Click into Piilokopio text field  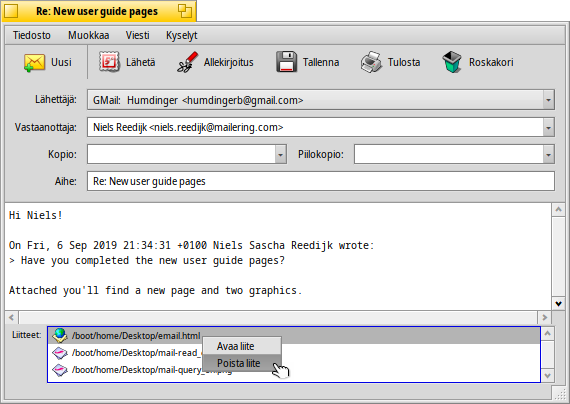[449, 154]
